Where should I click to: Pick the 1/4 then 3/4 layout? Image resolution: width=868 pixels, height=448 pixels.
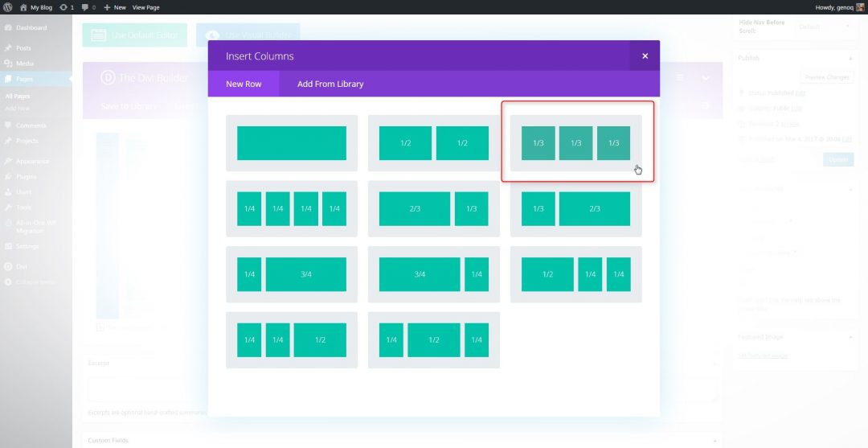point(292,274)
